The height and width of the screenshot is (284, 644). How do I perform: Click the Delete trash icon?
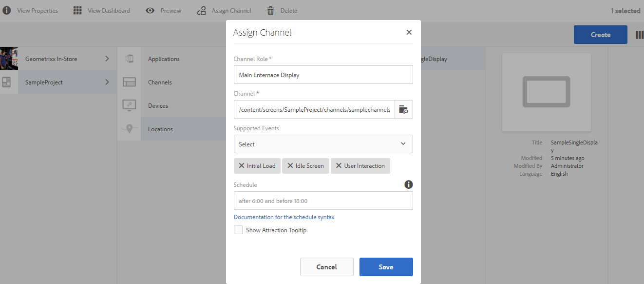click(x=270, y=10)
